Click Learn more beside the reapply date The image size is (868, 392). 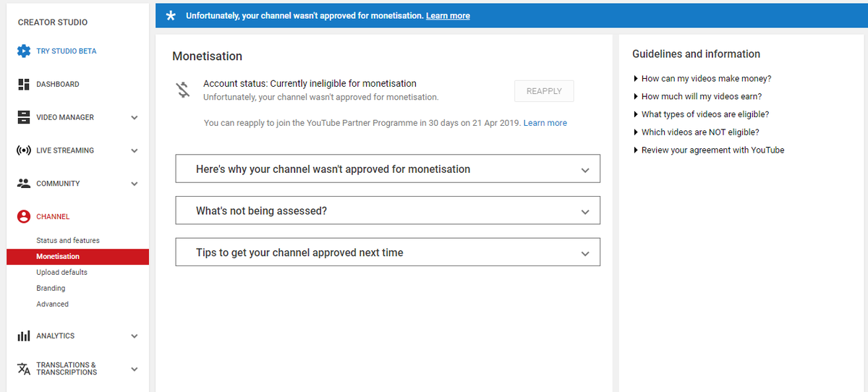[545, 123]
